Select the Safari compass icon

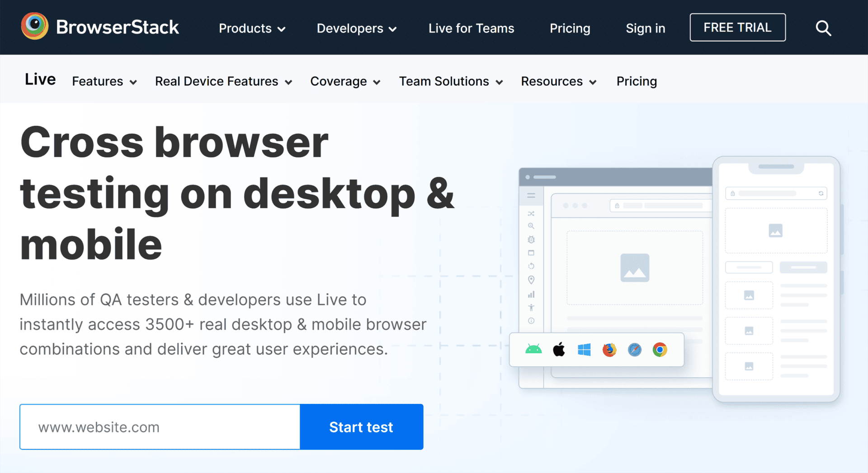point(635,350)
